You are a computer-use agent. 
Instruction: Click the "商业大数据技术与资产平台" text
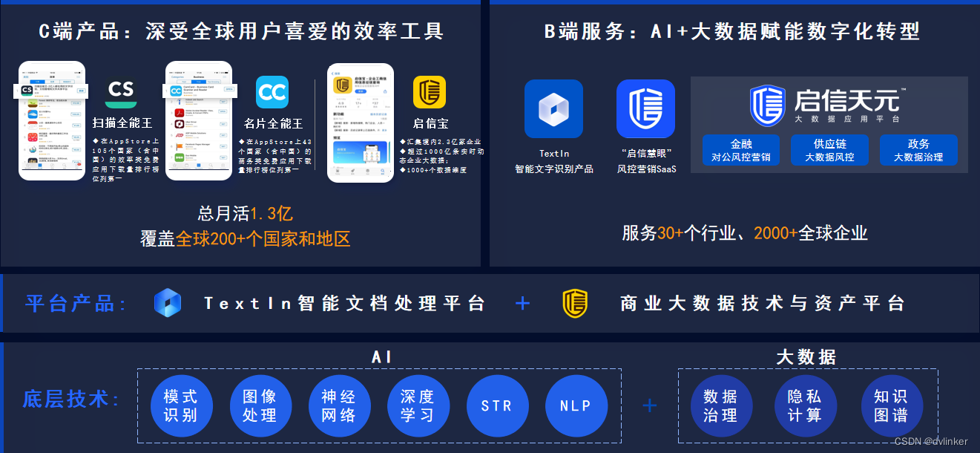point(763,304)
